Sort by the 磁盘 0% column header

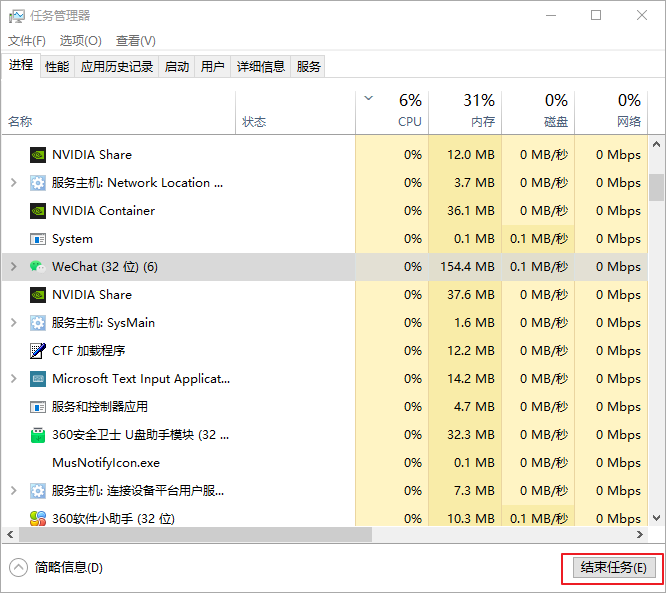tap(538, 113)
